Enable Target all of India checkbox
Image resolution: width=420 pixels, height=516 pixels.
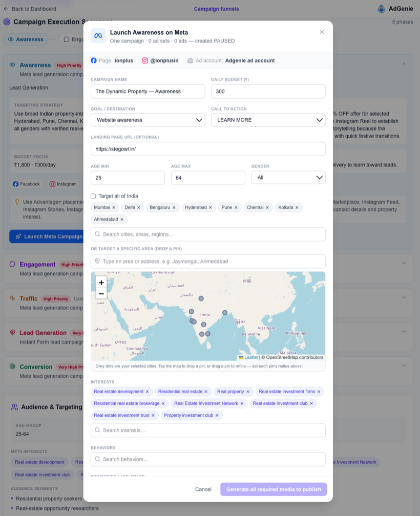pyautogui.click(x=93, y=196)
